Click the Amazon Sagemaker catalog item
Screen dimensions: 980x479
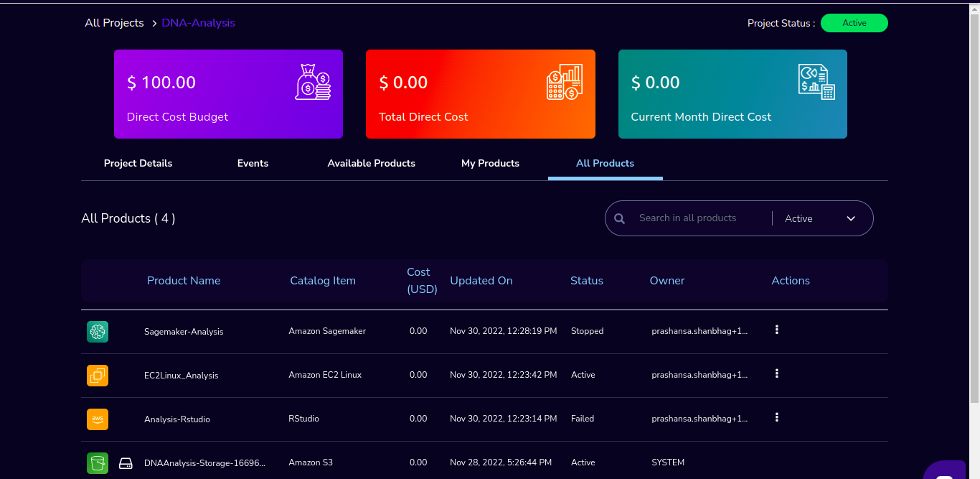tap(327, 331)
